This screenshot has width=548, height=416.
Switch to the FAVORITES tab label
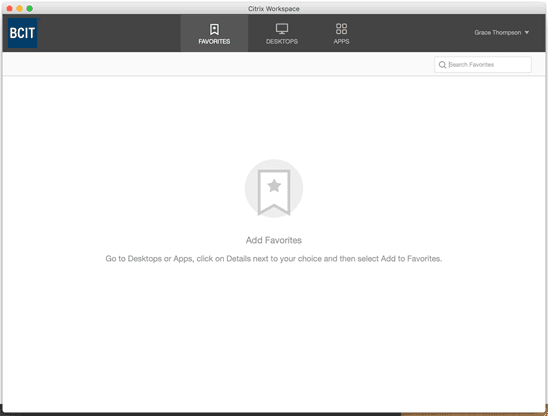[214, 41]
